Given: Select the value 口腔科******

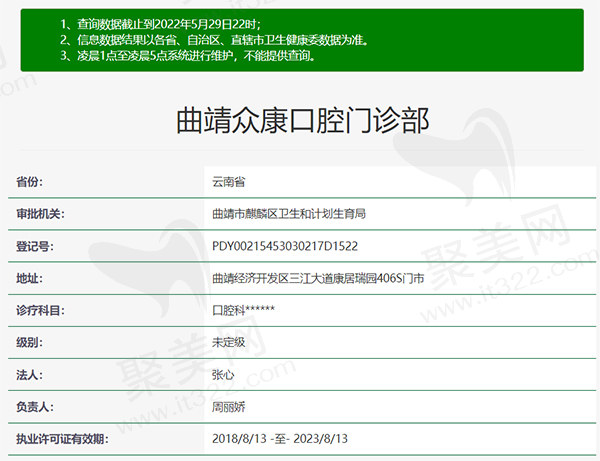Looking at the screenshot, I should click(x=243, y=310).
